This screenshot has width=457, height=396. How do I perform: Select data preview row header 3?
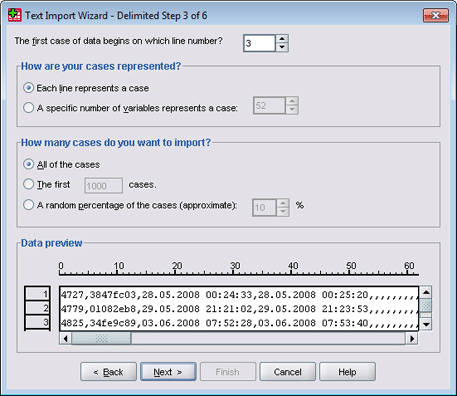37,322
